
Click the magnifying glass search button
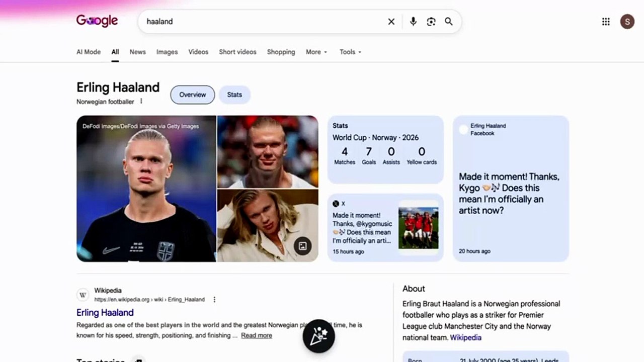pos(448,22)
